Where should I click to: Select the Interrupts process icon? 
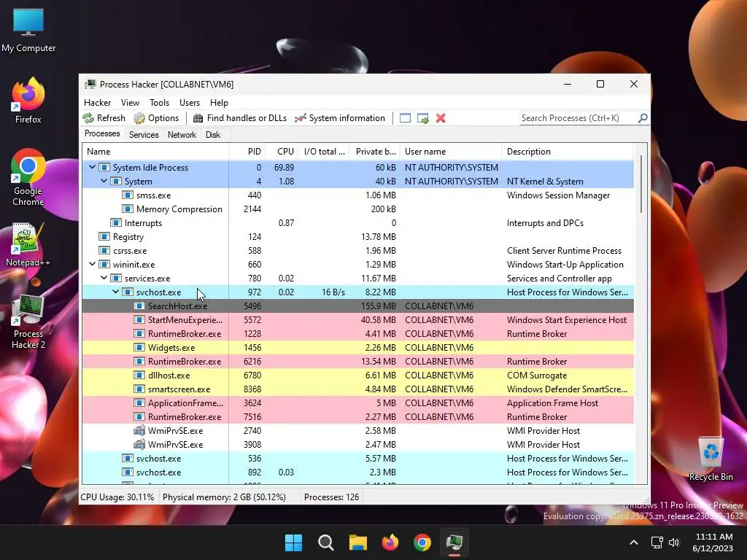pyautogui.click(x=116, y=223)
